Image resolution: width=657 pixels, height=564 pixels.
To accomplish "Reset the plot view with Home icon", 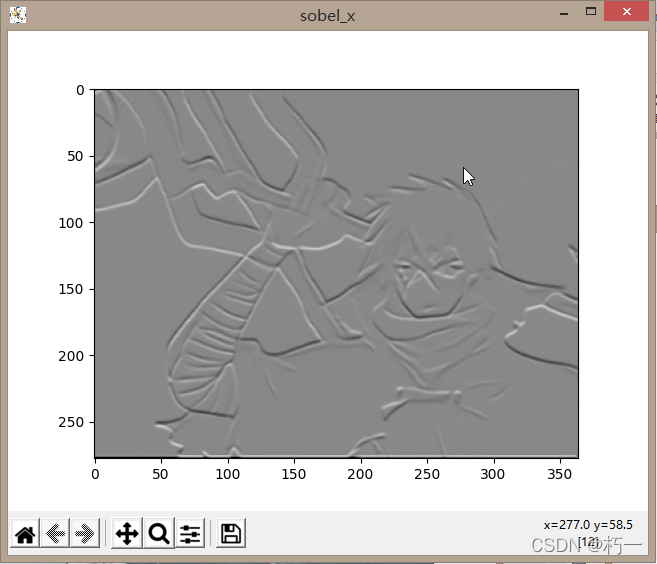I will (x=25, y=534).
